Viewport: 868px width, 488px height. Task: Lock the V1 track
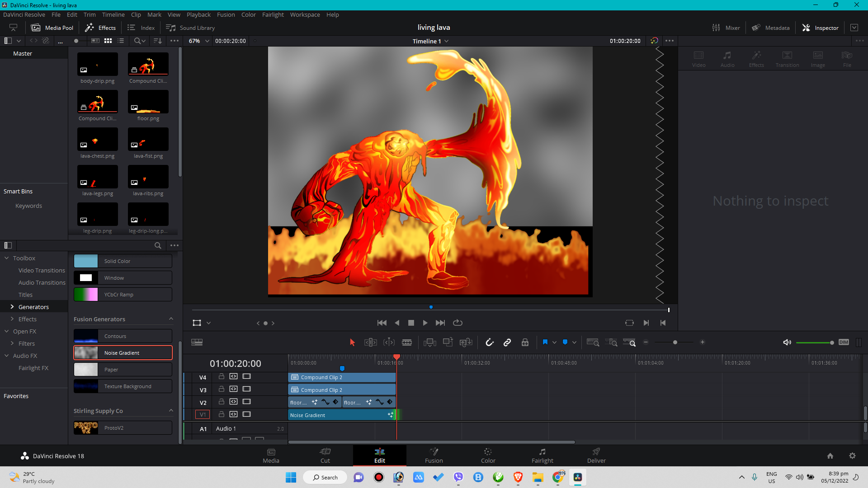(222, 414)
